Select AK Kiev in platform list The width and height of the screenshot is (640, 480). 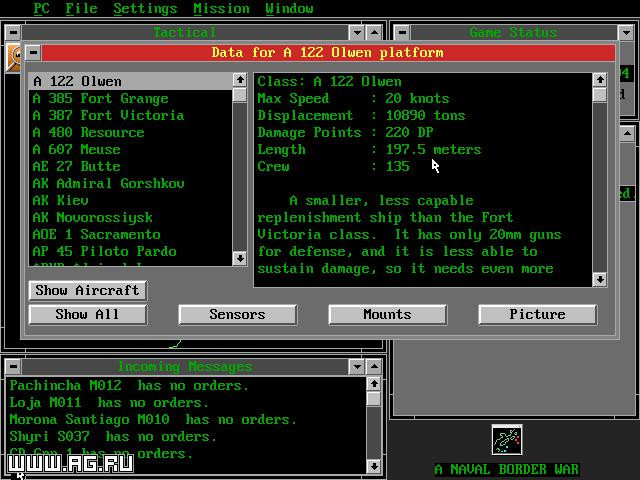(x=131, y=200)
